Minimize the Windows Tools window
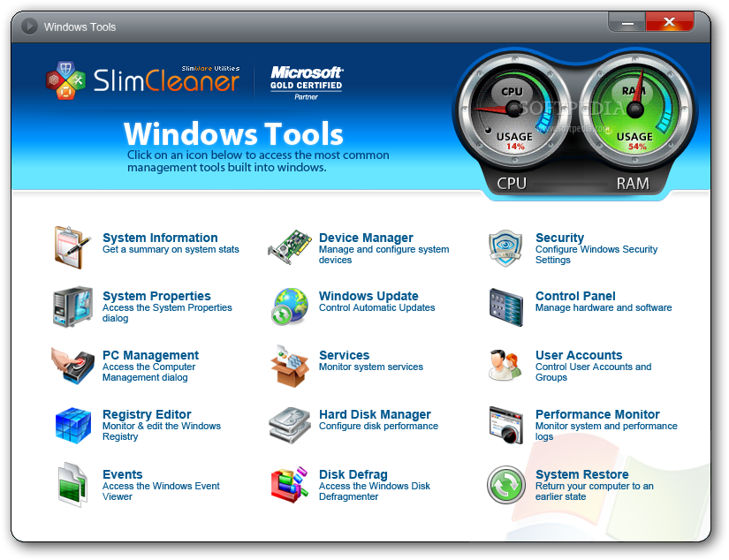729x560 pixels. [627, 22]
